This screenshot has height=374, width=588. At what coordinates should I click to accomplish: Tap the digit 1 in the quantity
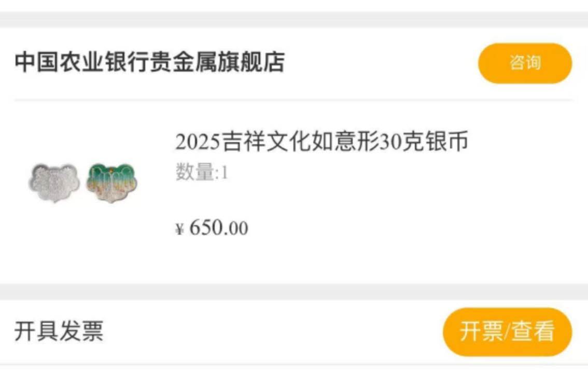point(225,173)
